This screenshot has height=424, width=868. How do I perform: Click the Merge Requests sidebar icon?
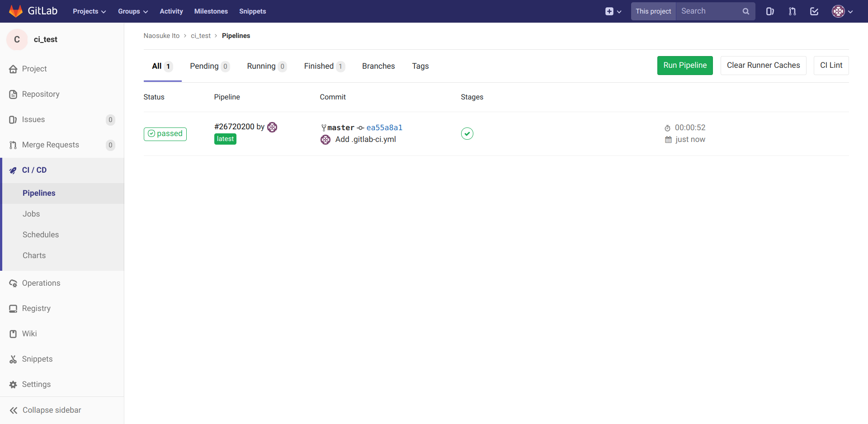[13, 145]
